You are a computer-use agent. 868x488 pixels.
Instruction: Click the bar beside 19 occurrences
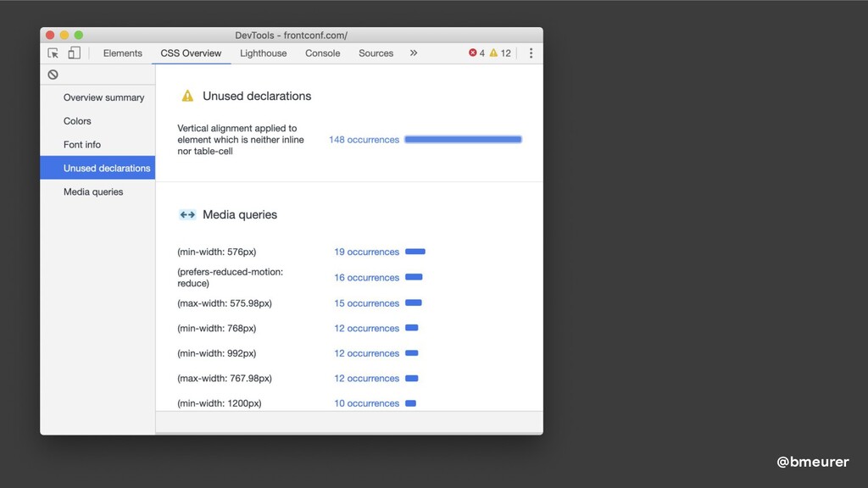[x=415, y=252]
